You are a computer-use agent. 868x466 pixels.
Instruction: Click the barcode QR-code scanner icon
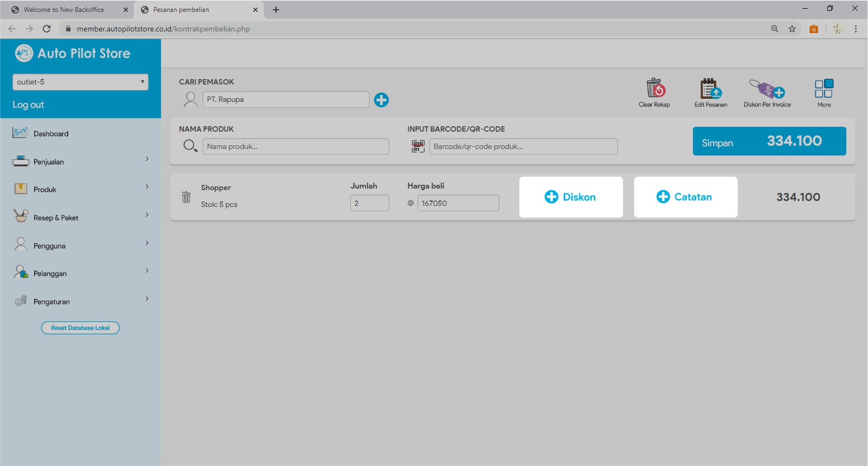(x=418, y=146)
